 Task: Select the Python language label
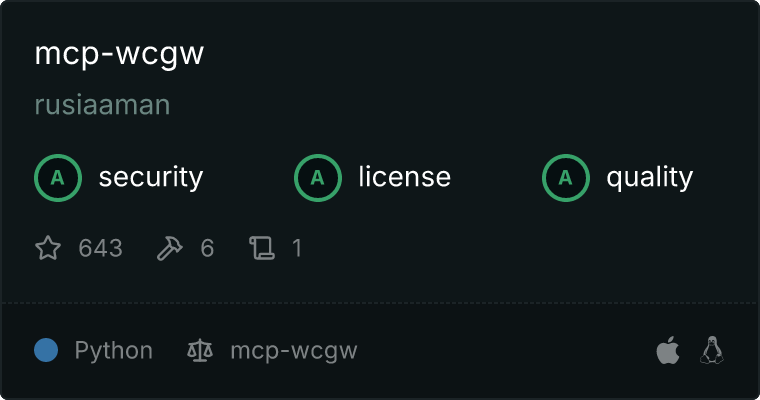coord(113,351)
